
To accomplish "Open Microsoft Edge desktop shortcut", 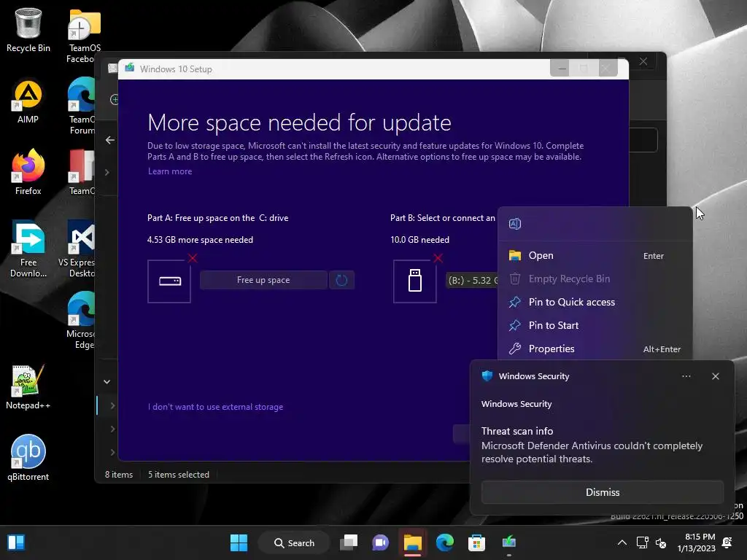I will coord(81,320).
